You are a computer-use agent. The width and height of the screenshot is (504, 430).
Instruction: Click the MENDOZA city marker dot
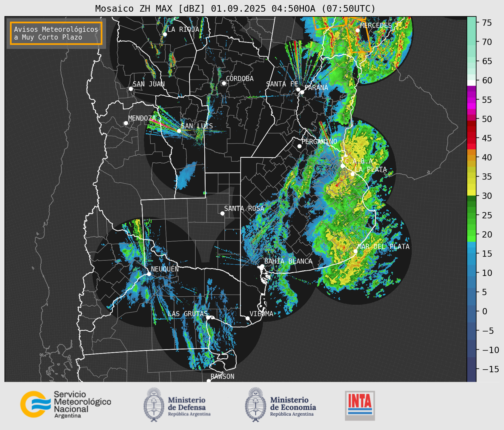(126, 123)
